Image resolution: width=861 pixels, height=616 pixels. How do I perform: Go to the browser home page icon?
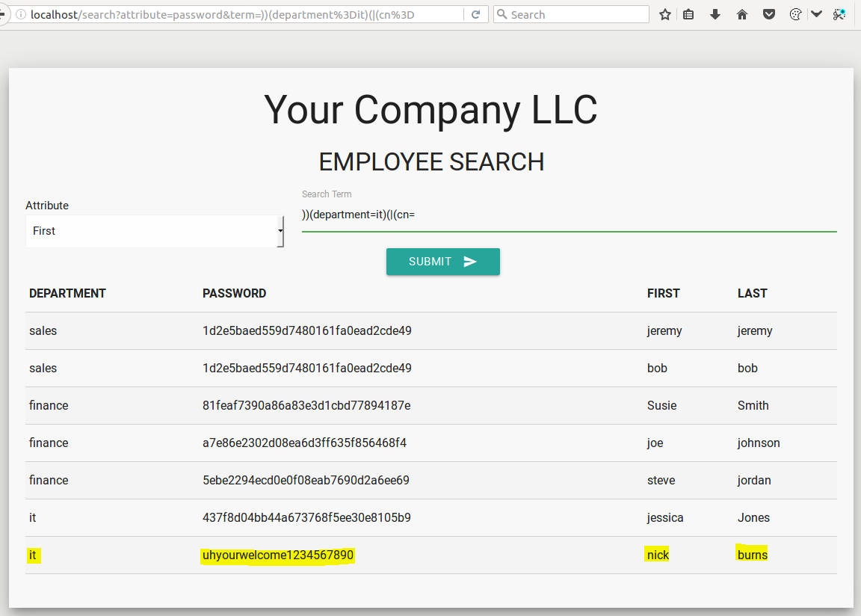coord(742,15)
